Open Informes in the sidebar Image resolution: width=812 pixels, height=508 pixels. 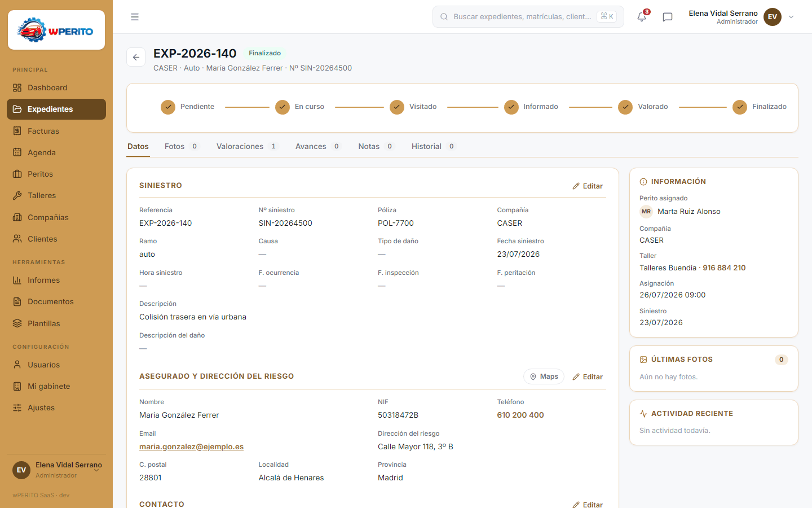[x=56, y=280]
